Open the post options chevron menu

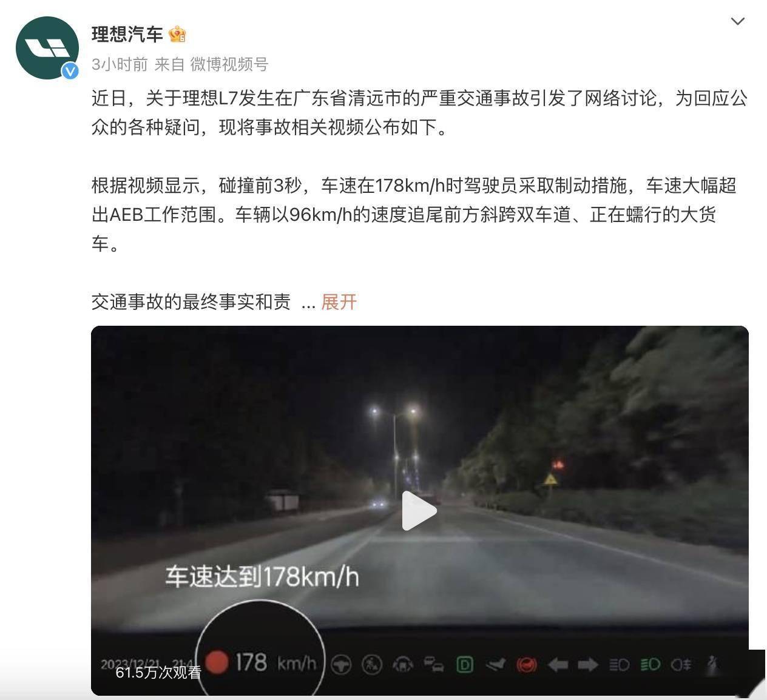click(x=737, y=22)
